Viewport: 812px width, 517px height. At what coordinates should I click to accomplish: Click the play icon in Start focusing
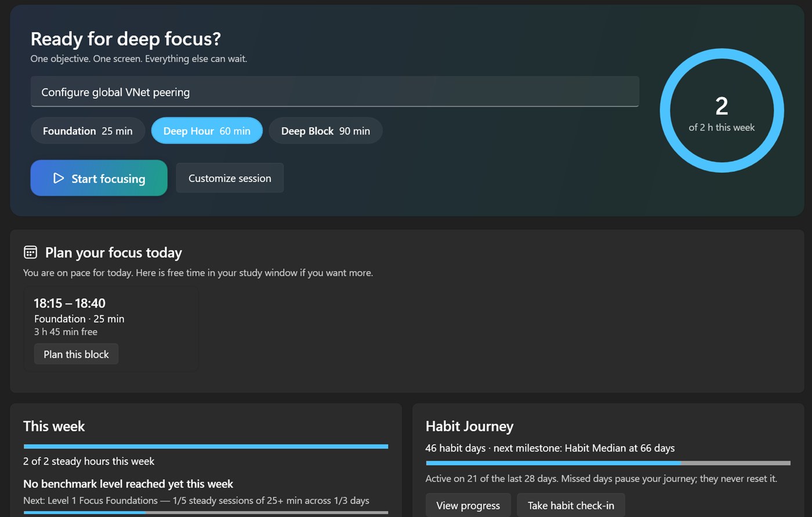(59, 178)
